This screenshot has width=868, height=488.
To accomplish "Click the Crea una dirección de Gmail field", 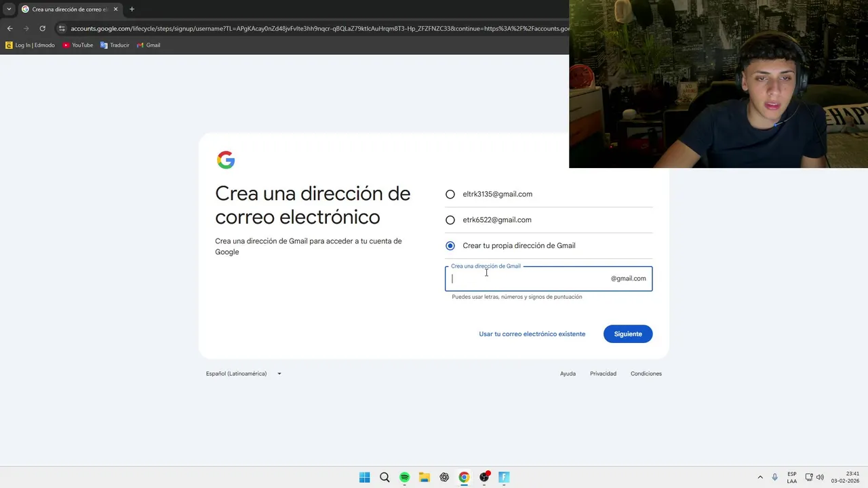I will point(549,279).
